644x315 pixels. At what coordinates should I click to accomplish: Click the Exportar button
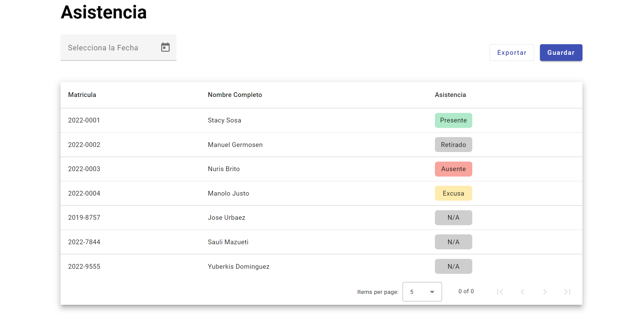point(512,52)
